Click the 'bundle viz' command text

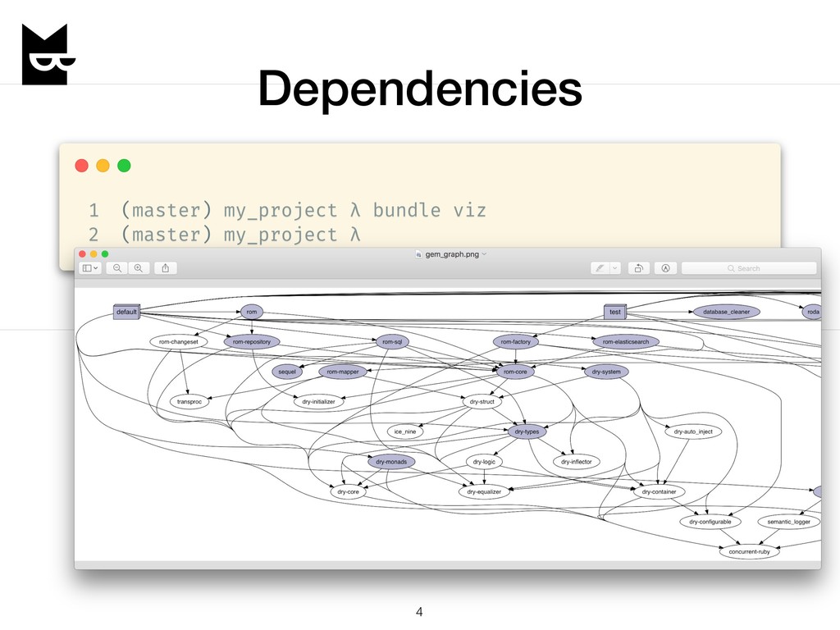click(x=429, y=210)
